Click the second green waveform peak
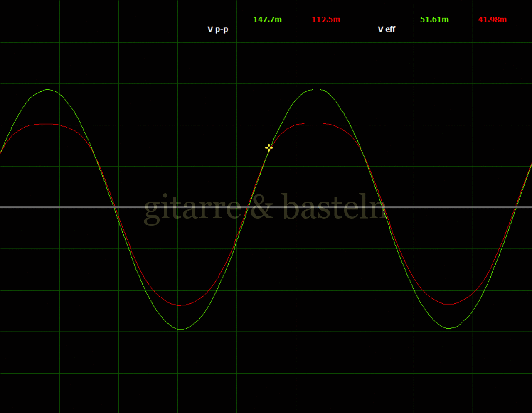The width and height of the screenshot is (532, 413). [317, 89]
